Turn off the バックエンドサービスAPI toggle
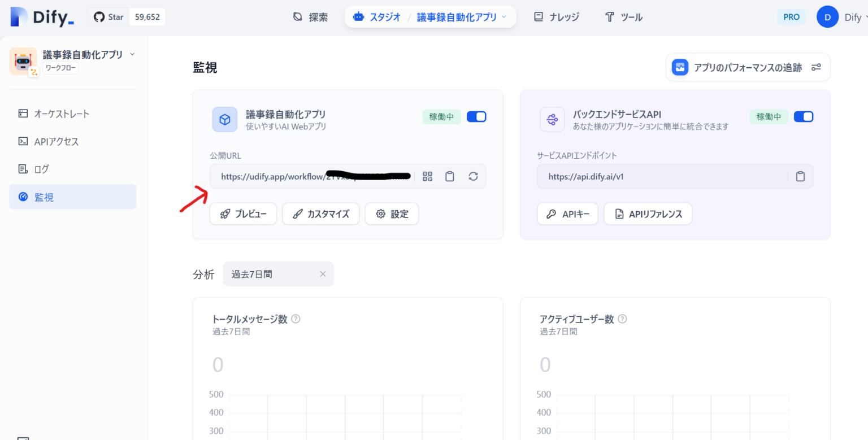This screenshot has width=868, height=440. 803,116
